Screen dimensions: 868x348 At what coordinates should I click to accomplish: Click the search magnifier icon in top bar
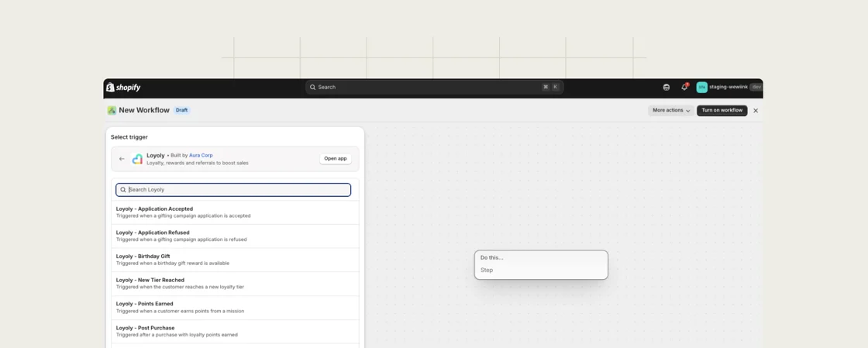click(313, 88)
